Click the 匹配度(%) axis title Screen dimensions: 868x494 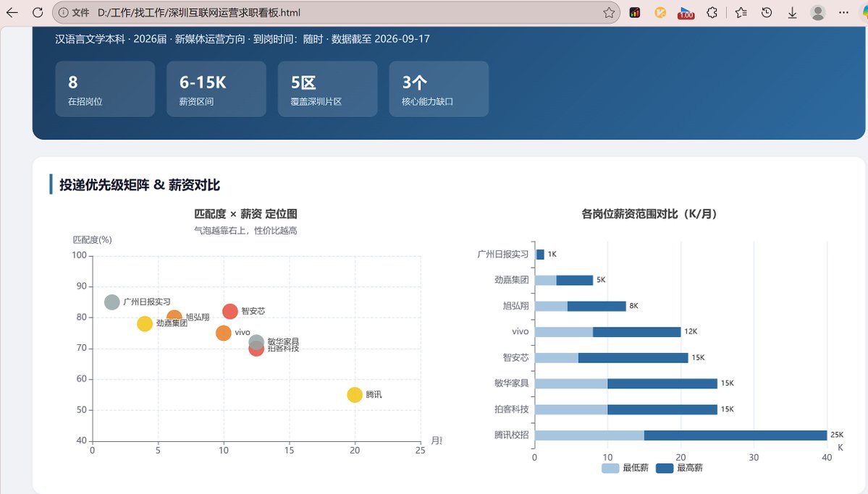[x=93, y=239]
